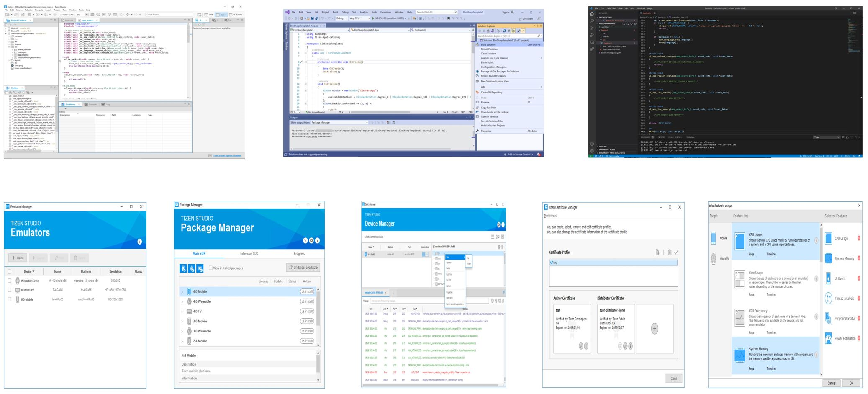Remove Power Estimation from Selected Features
Viewport: 868px width, 394px height.
click(x=859, y=338)
